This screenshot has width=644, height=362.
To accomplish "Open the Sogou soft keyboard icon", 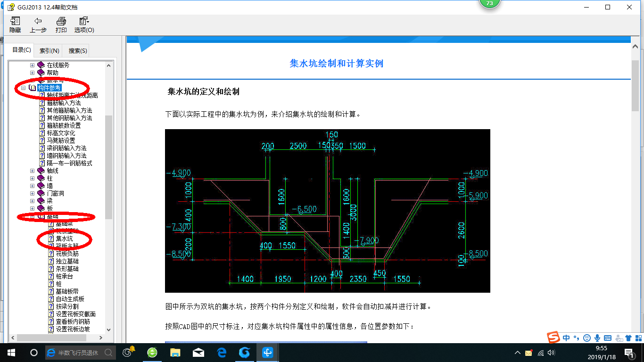I will [x=607, y=337].
